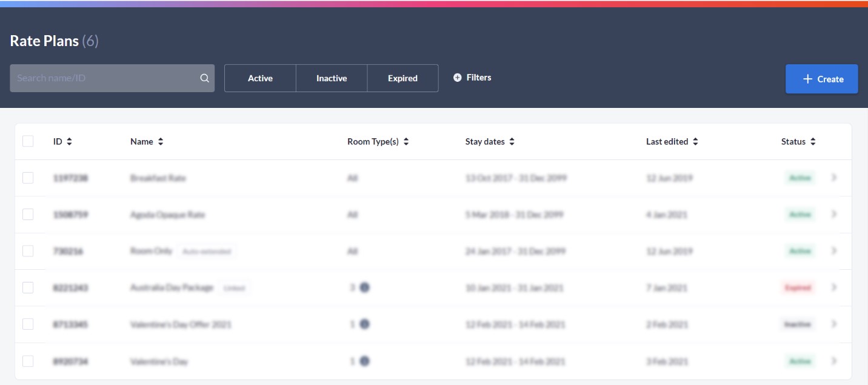Viewport: 868px width, 385px height.
Task: Click the Inactive status badge
Action: (x=798, y=324)
